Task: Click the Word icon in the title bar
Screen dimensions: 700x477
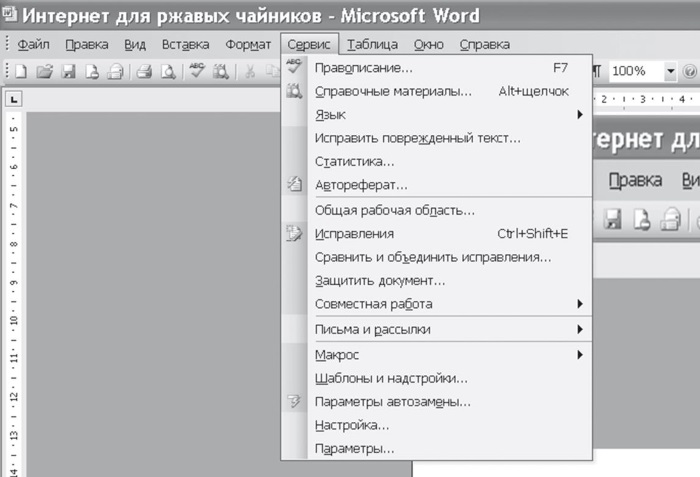Action: coord(9,15)
